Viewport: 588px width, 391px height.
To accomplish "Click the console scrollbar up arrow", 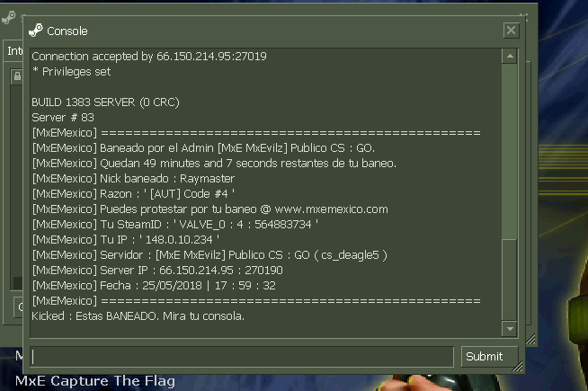I will coord(510,57).
